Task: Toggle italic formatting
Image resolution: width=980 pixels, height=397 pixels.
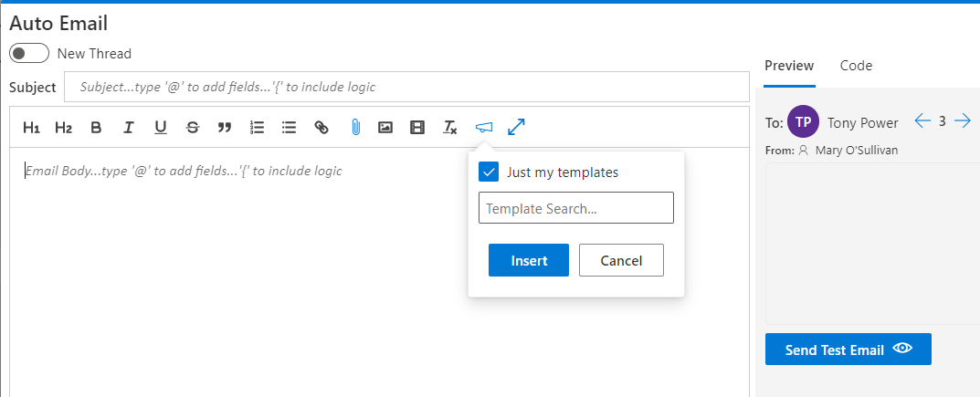Action: pos(129,128)
